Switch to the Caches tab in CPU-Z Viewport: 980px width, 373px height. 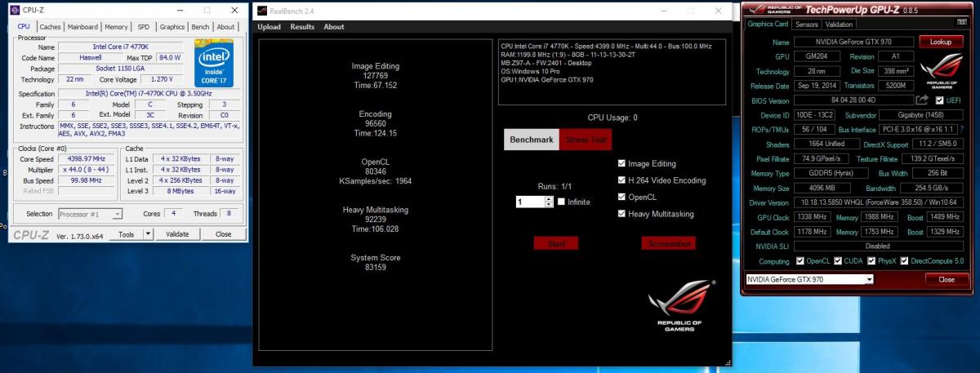click(x=51, y=27)
